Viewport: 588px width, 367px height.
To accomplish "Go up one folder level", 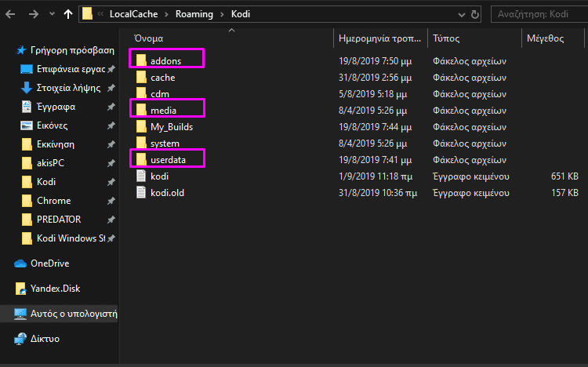I will [x=68, y=14].
